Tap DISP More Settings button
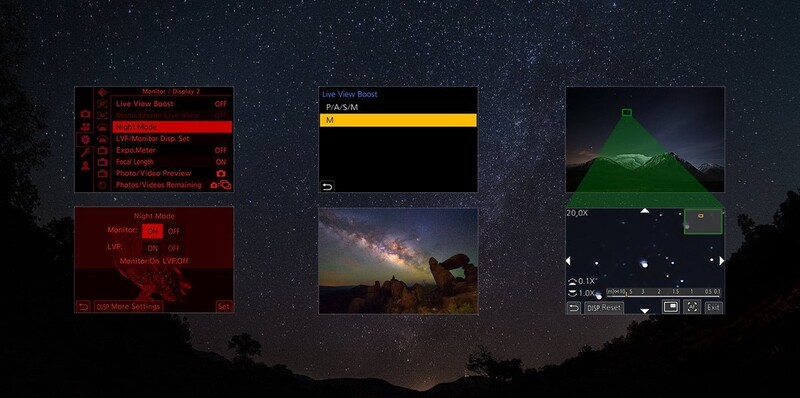 point(129,307)
